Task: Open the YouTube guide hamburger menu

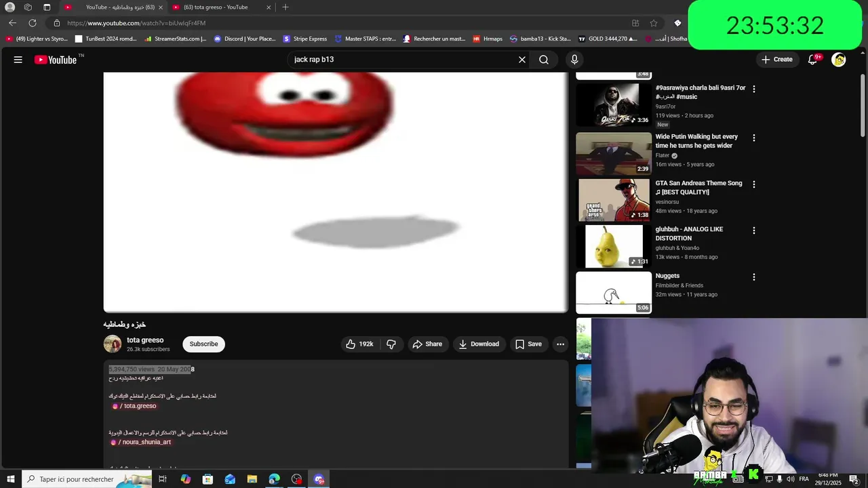Action: coord(18,60)
